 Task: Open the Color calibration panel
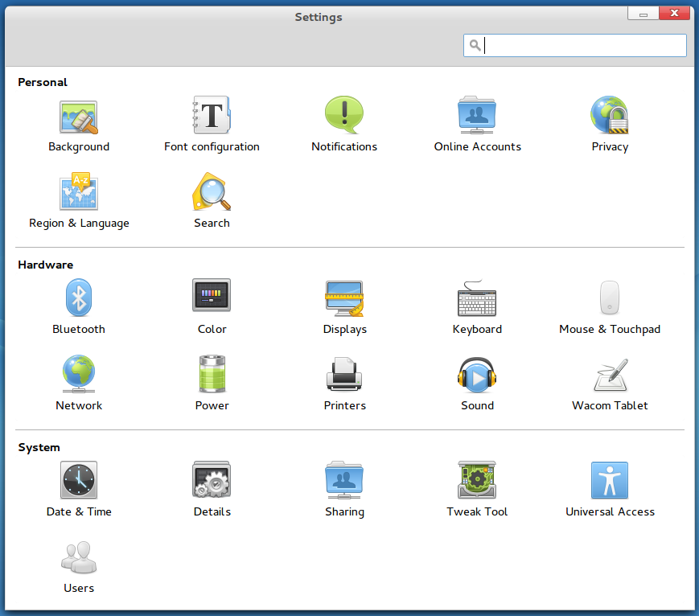212,305
